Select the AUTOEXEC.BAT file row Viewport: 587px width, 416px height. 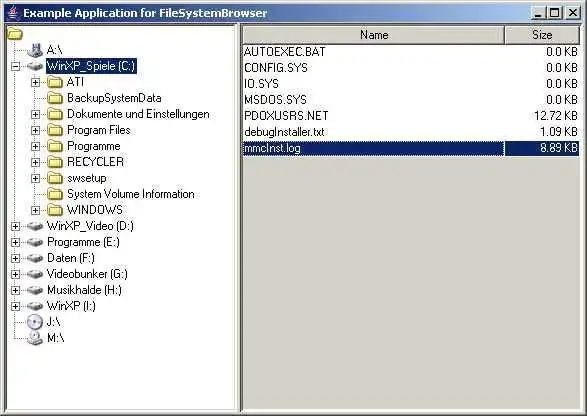point(411,52)
